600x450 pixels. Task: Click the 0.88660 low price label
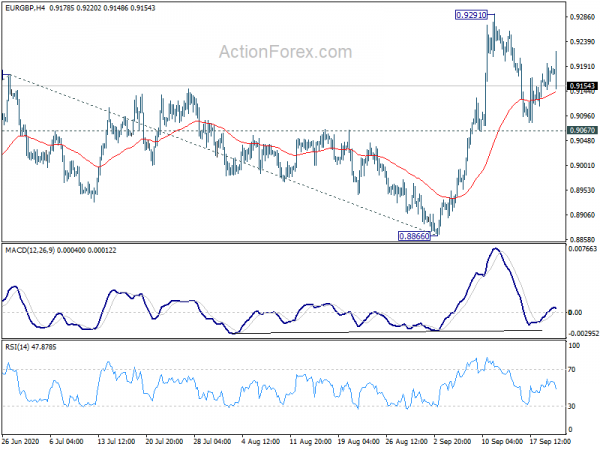414,236
